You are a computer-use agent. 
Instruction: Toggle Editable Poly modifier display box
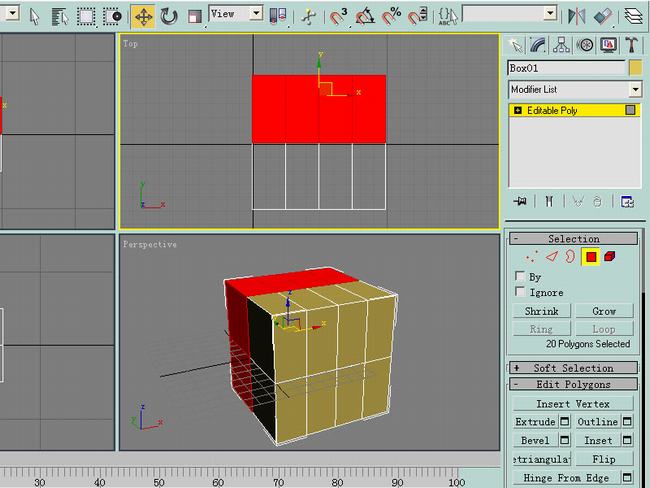click(x=630, y=110)
